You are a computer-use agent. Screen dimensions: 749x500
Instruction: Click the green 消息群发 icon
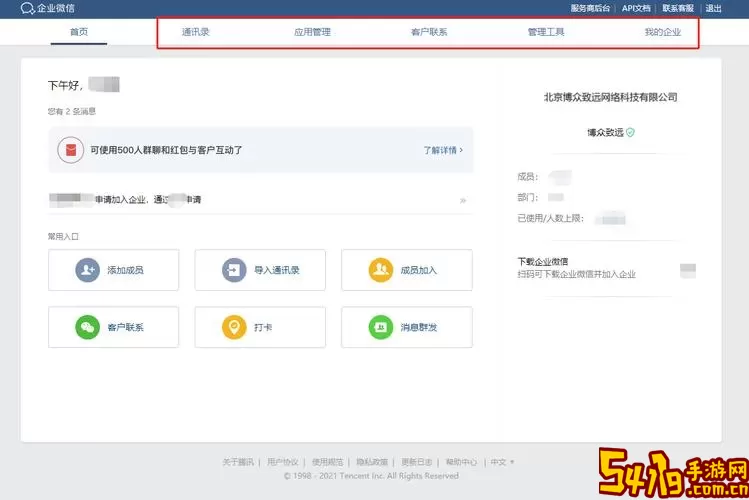click(x=381, y=327)
